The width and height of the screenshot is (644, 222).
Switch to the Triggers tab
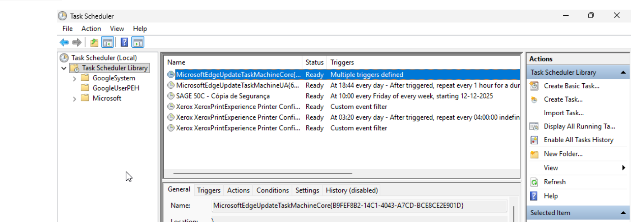(209, 190)
